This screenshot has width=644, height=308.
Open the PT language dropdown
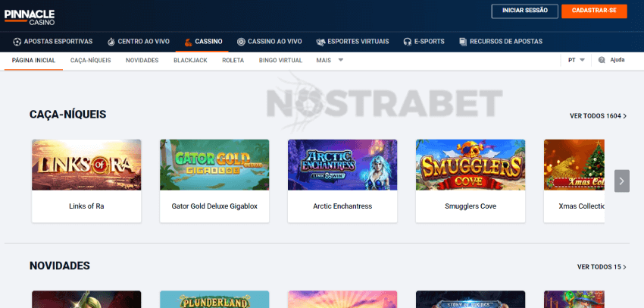577,60
